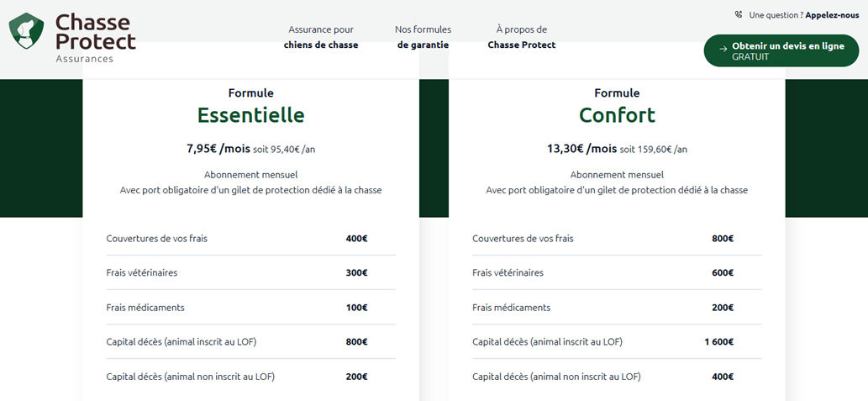Click Frais vétérinaires row in Essentielle card
The height and width of the screenshot is (401, 868).
250,272
